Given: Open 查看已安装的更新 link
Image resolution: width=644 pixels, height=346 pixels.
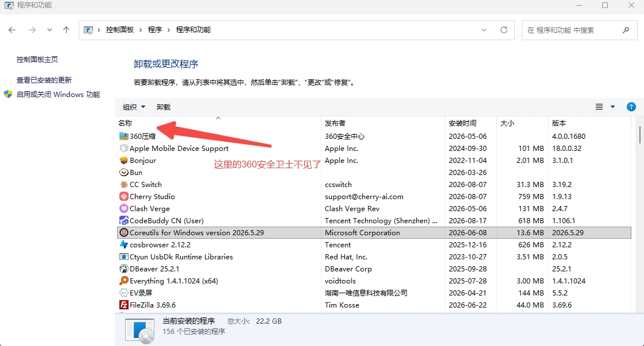Looking at the screenshot, I should pyautogui.click(x=44, y=80).
